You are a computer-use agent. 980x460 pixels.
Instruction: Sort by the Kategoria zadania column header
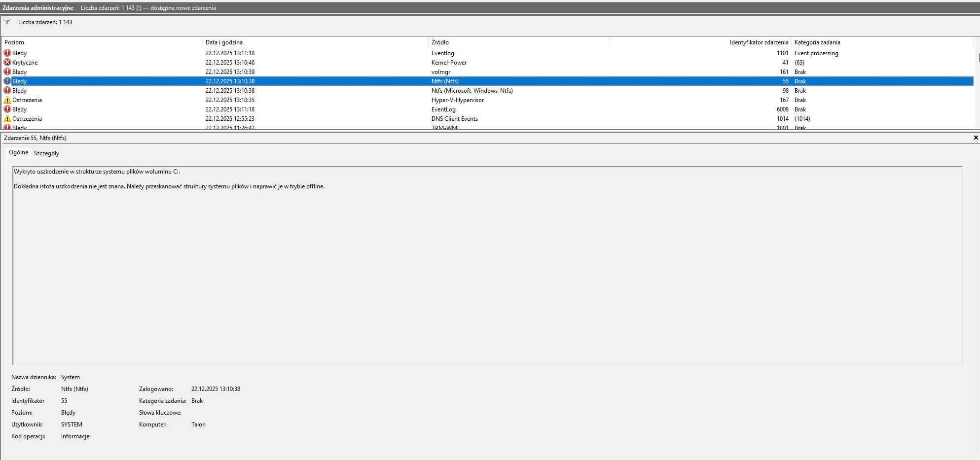click(882, 42)
